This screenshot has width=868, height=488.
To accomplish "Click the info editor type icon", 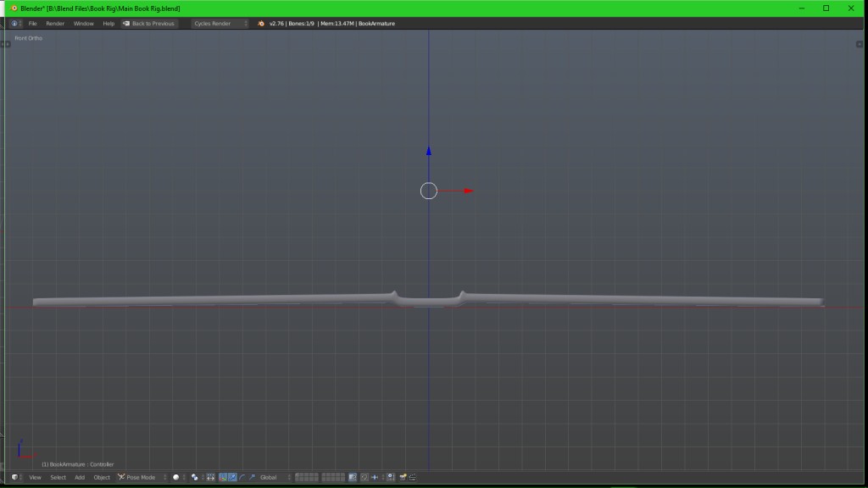I will click(x=15, y=24).
